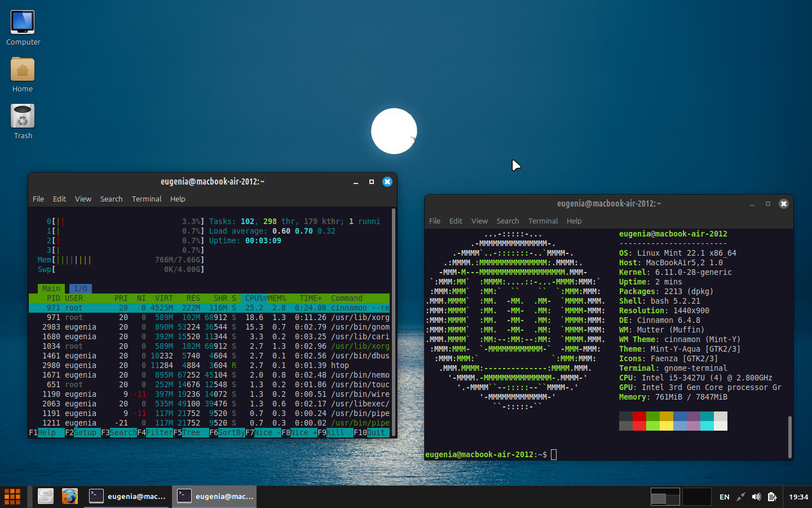This screenshot has width=812, height=508.
Task: Select the terminal taskbar button beside the Firefox icon
Action: (128, 496)
